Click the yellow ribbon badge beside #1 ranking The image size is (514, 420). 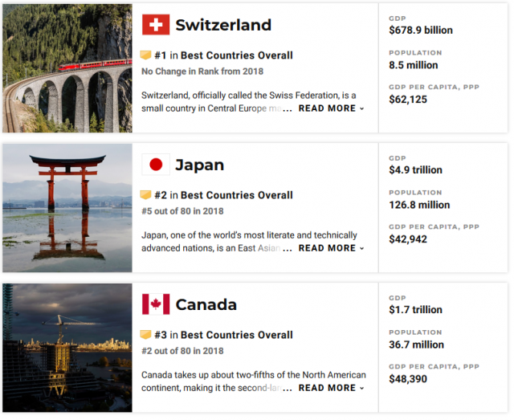145,55
